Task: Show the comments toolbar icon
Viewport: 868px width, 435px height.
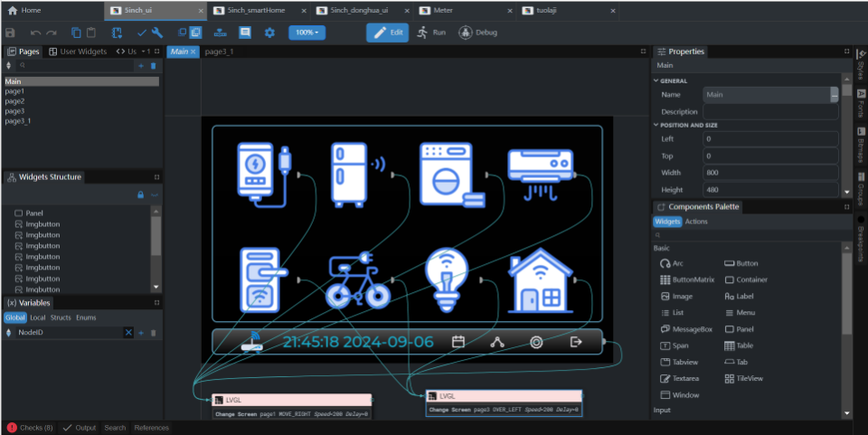Action: [x=245, y=33]
